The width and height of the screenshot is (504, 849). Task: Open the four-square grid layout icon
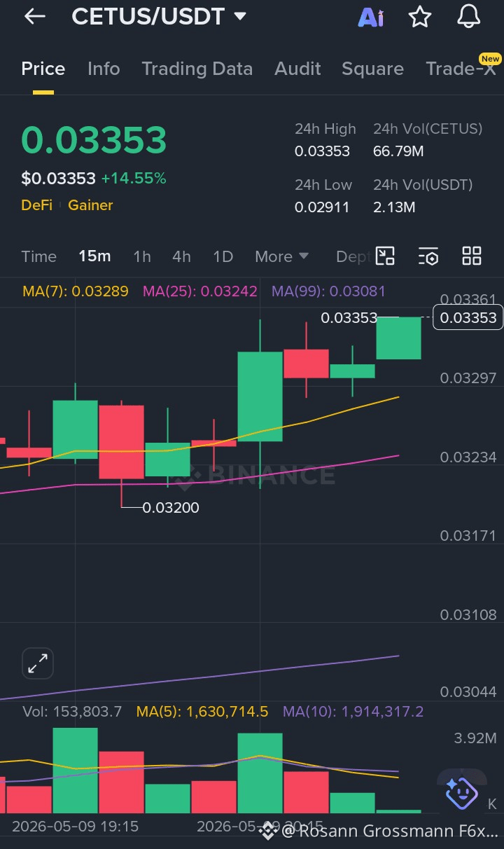click(472, 256)
